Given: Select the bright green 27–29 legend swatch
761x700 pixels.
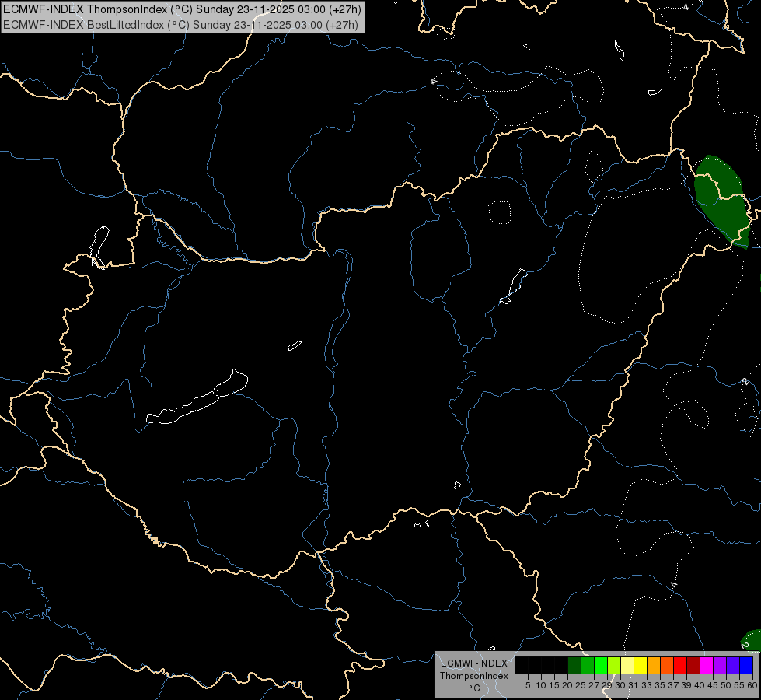Looking at the screenshot, I should pos(601,666).
